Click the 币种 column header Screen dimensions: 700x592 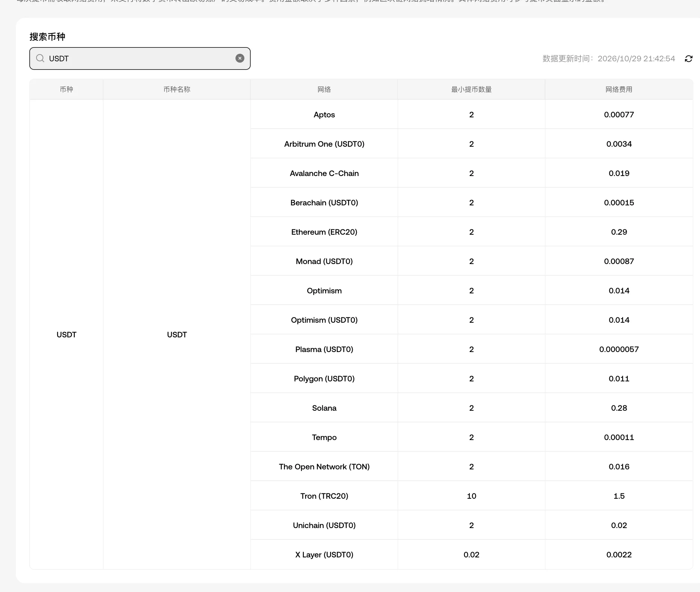coord(66,90)
